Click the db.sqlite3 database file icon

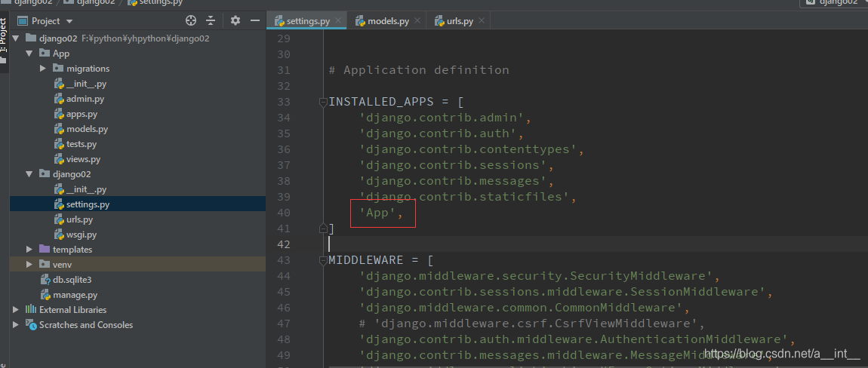pyautogui.click(x=45, y=280)
